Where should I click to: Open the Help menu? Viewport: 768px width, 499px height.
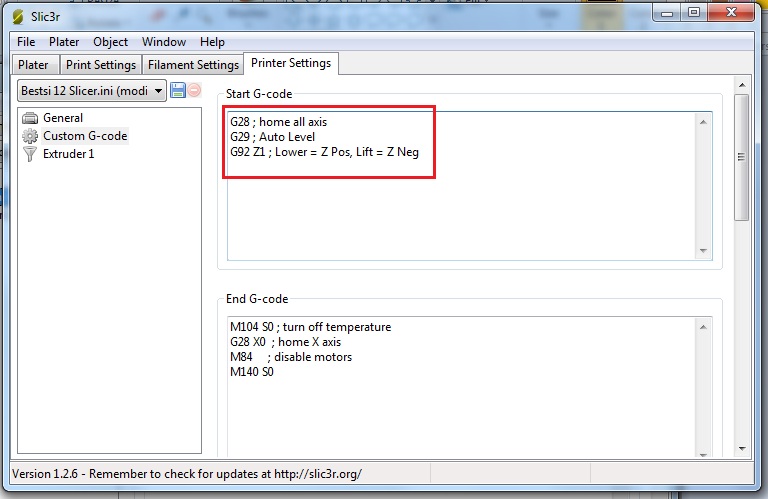click(x=212, y=42)
